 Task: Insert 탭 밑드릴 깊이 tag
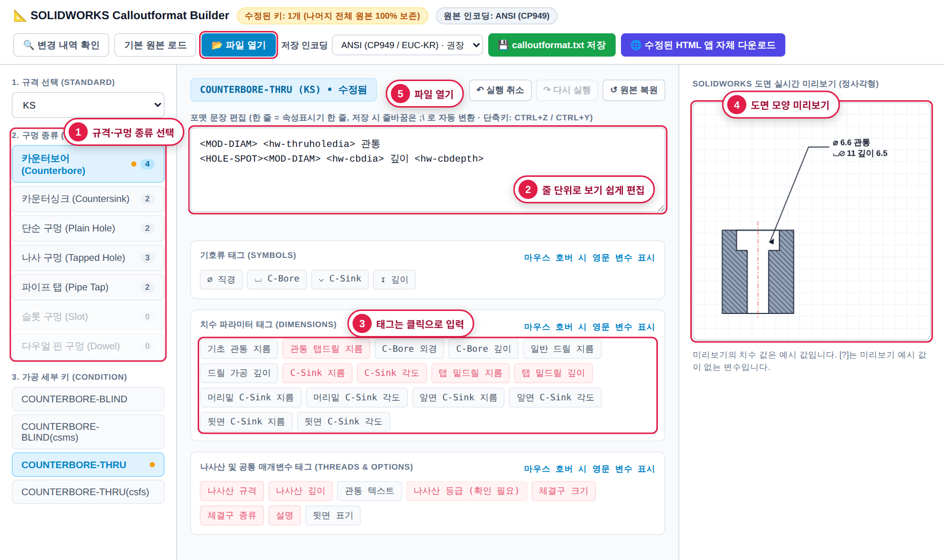click(x=553, y=373)
